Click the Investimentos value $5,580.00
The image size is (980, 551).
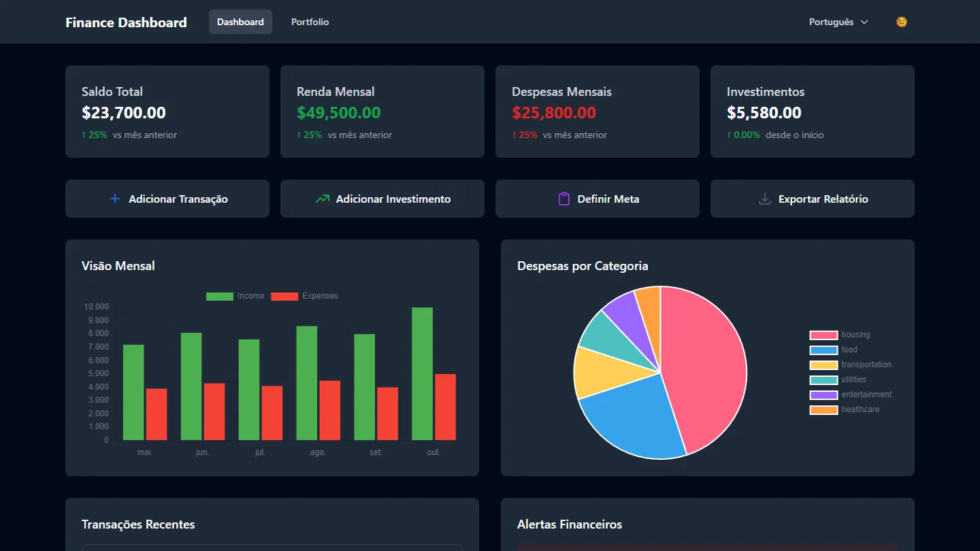coord(764,113)
